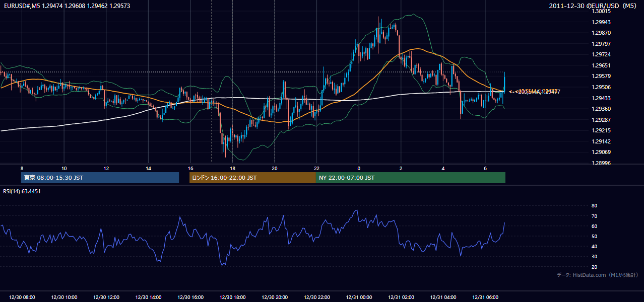Screen dimensions: 644x302
Task: Click RSI axis level 40
Action: (594, 247)
